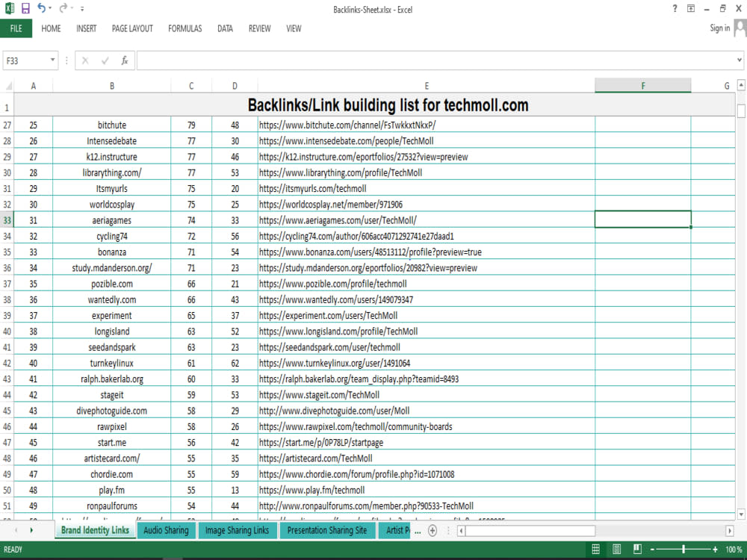This screenshot has width=747, height=560.
Task: Switch to Image Sharing Links sheet tab
Action: pyautogui.click(x=237, y=530)
